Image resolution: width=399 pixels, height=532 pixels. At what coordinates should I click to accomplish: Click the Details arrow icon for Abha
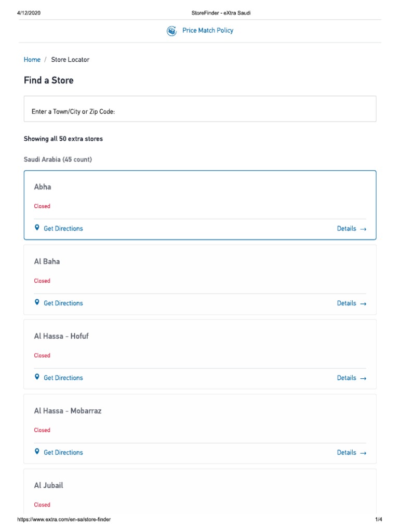pyautogui.click(x=363, y=229)
